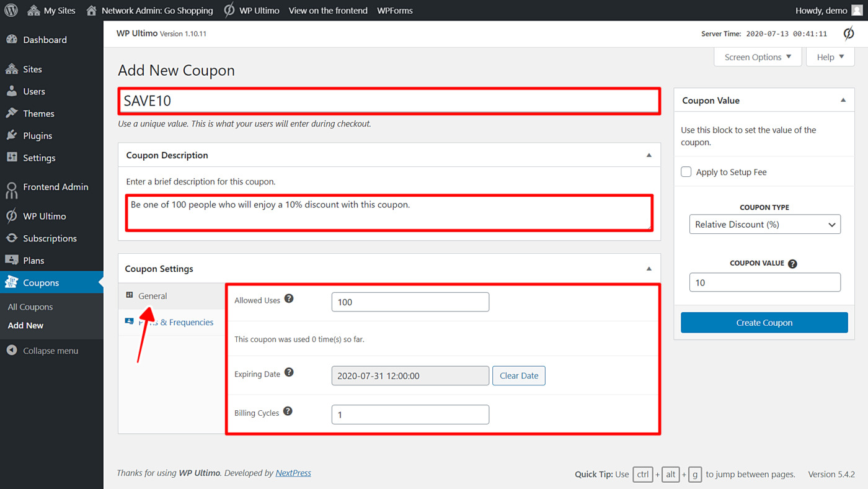Collapse the Coupon Value panel
Viewport: 868px width, 489px height.
click(843, 100)
